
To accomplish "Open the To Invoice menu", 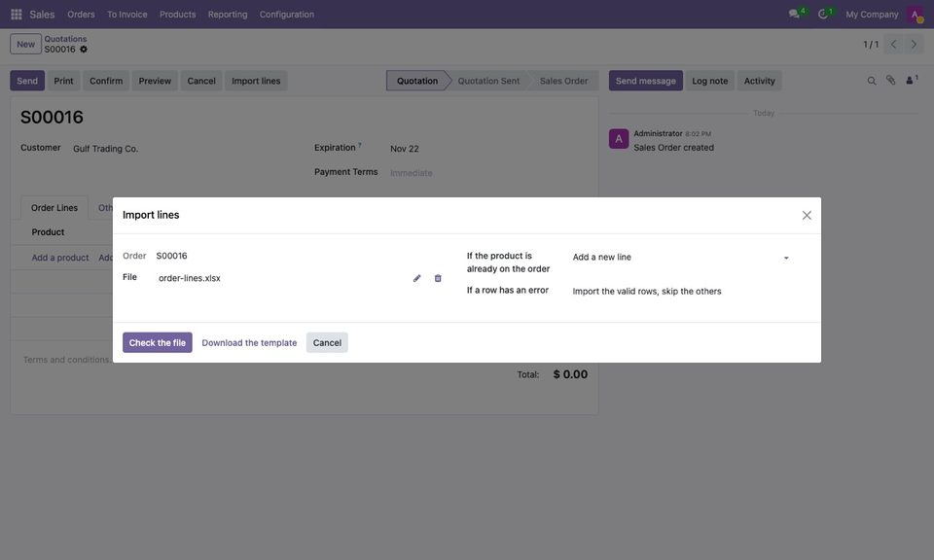I will pos(126,15).
